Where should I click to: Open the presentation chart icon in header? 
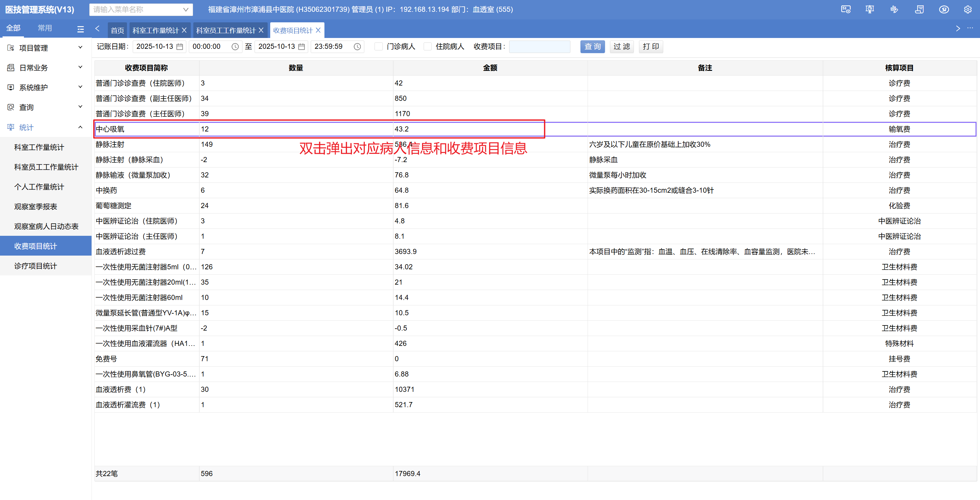pos(870,10)
